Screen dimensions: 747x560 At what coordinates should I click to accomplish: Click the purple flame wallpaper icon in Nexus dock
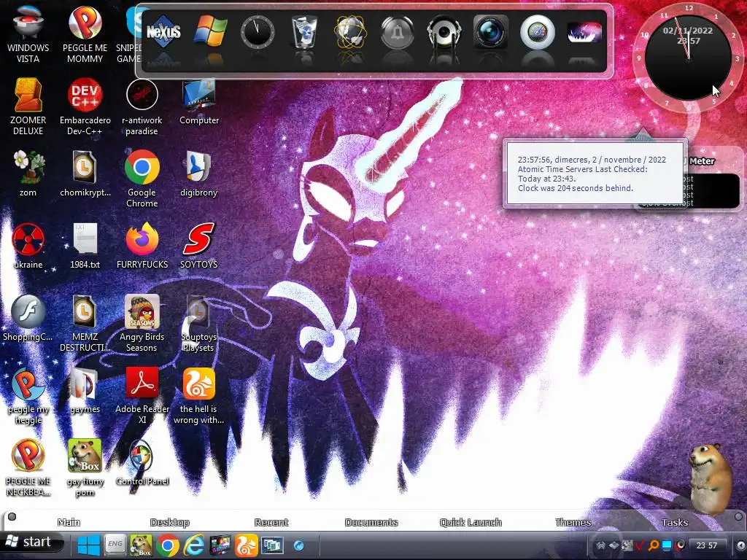(x=584, y=32)
